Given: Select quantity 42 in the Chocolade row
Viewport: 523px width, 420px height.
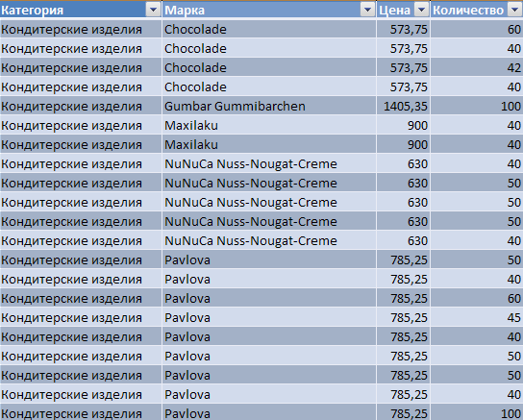Looking at the screenshot, I should pos(477,67).
